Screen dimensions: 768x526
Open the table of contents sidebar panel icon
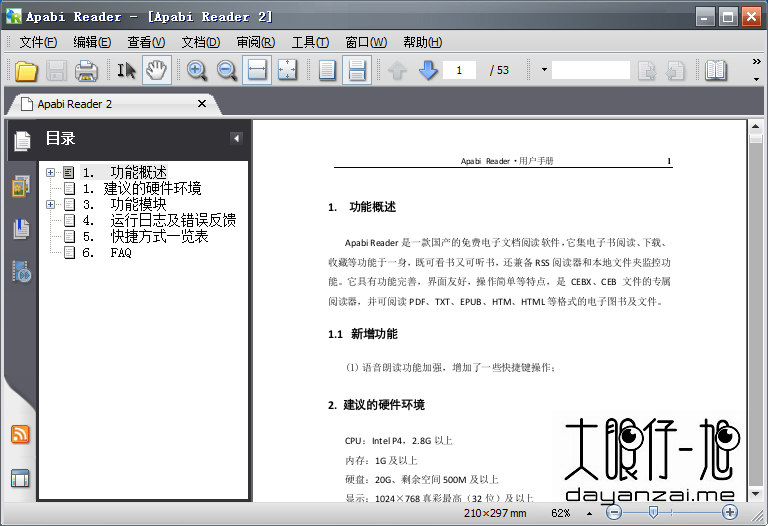tap(22, 141)
